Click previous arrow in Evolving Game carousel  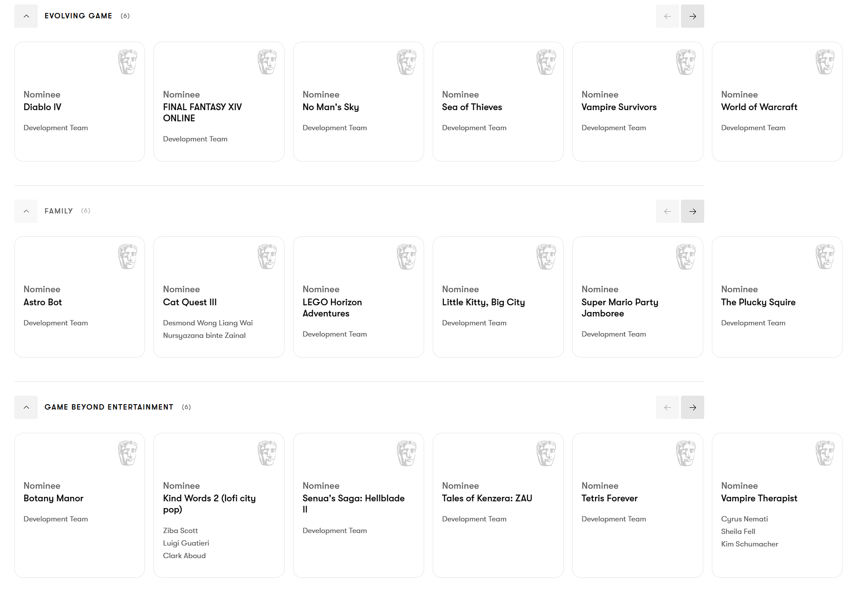pos(667,16)
